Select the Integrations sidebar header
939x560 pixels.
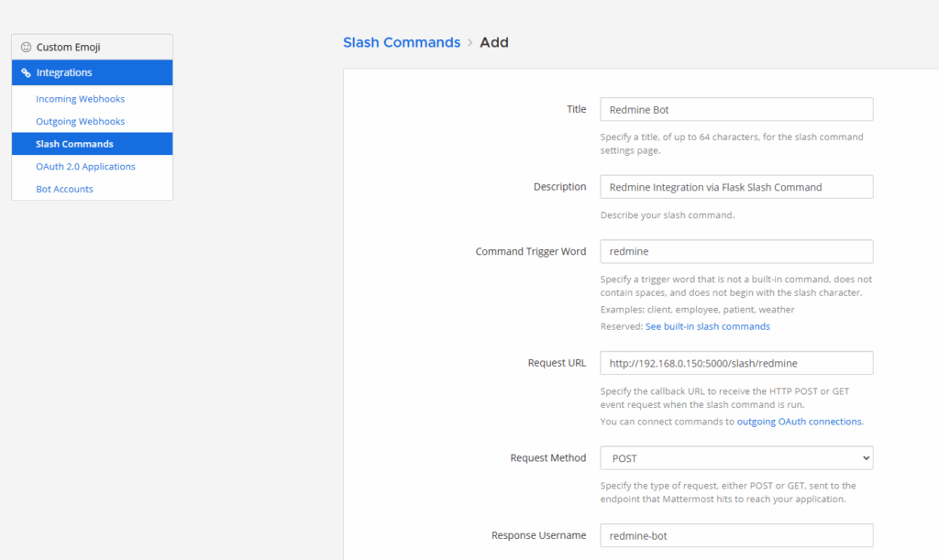point(92,72)
